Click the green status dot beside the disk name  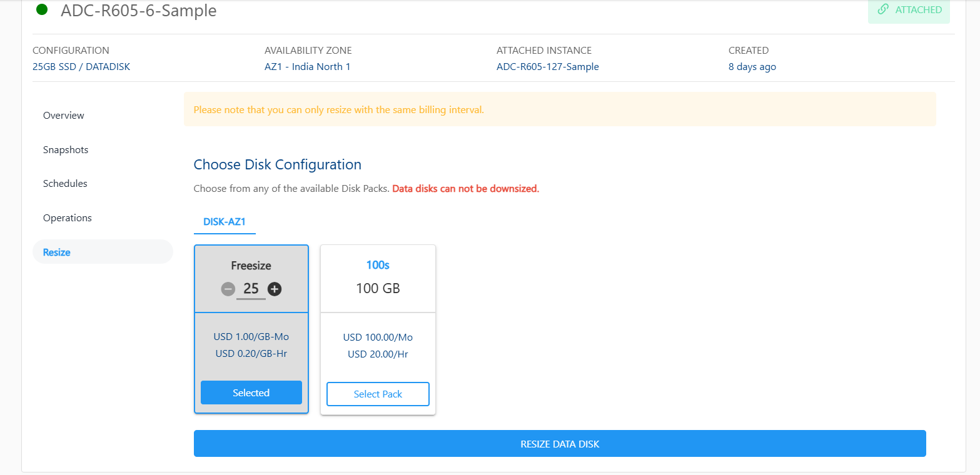(x=42, y=9)
